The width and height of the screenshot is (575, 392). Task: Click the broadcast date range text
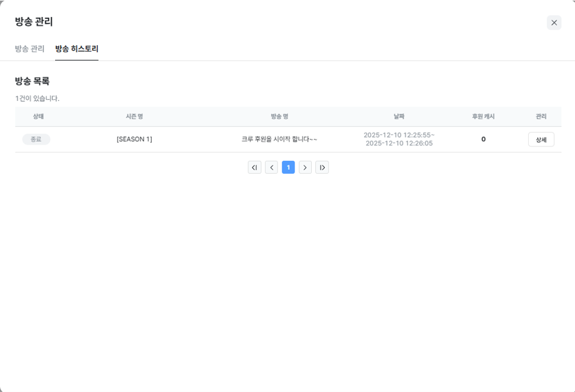pos(398,139)
